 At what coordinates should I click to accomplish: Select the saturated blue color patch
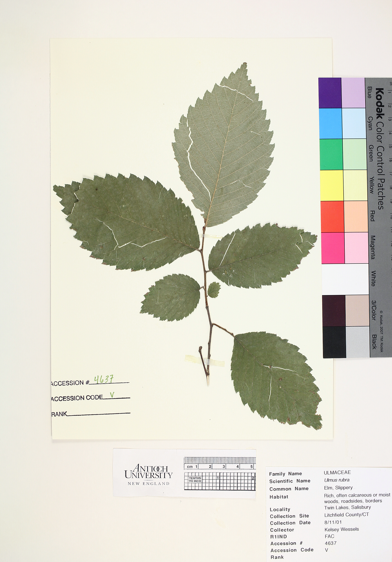pos(330,93)
